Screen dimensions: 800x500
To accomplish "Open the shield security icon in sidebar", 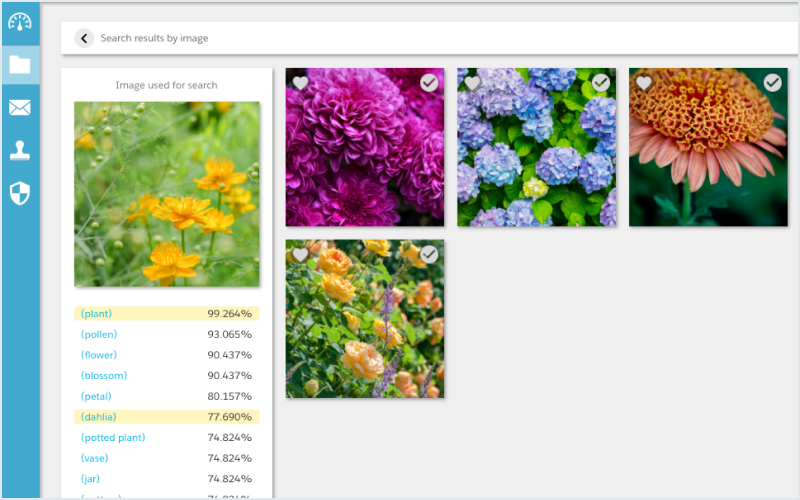I will click(20, 193).
